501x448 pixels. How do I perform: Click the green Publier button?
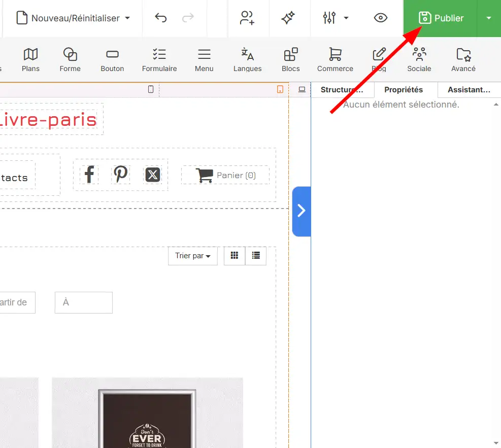pyautogui.click(x=440, y=18)
